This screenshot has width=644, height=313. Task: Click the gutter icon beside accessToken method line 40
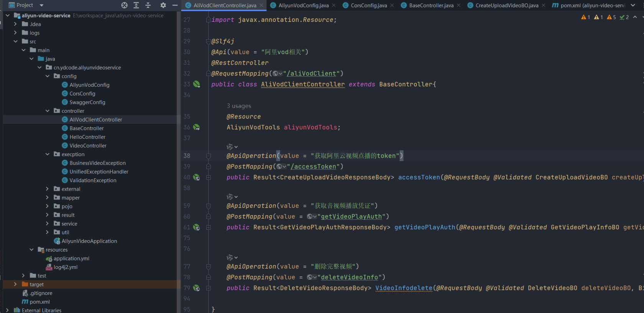197,177
